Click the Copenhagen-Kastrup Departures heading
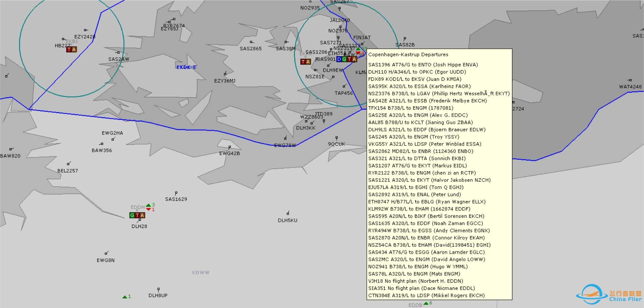 coord(408,55)
